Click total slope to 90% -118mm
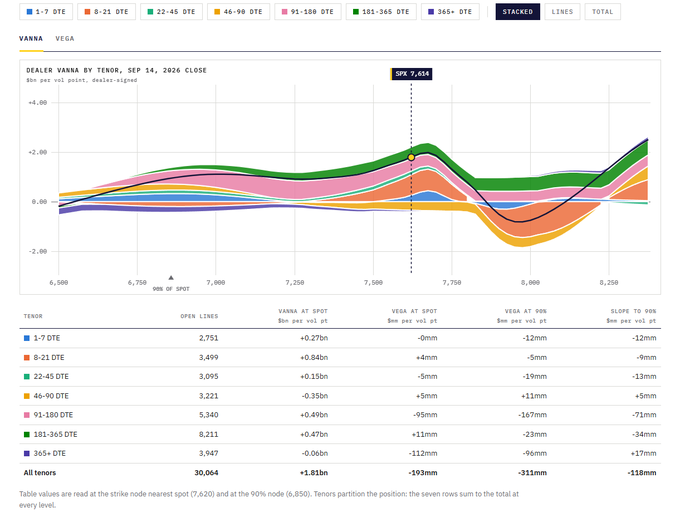 pyautogui.click(x=641, y=473)
